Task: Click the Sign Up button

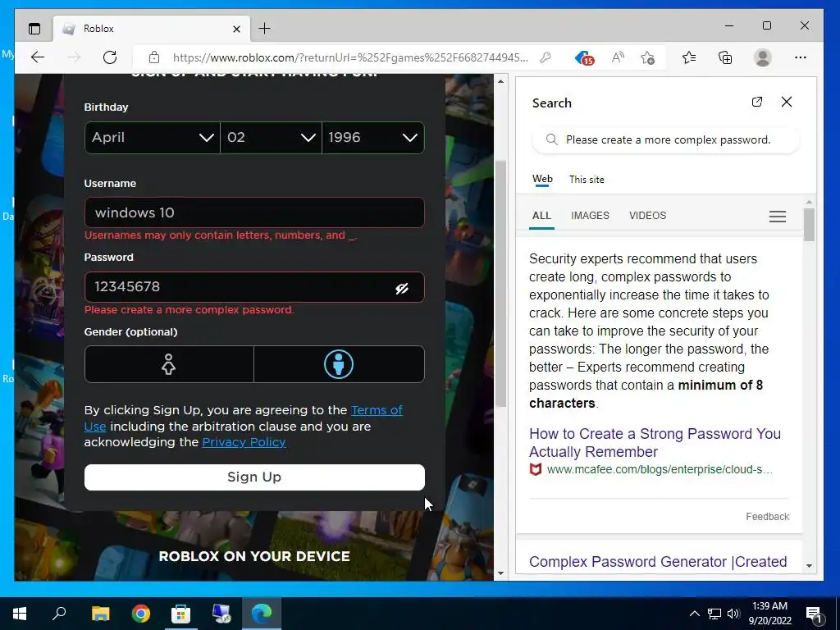Action: point(254,477)
